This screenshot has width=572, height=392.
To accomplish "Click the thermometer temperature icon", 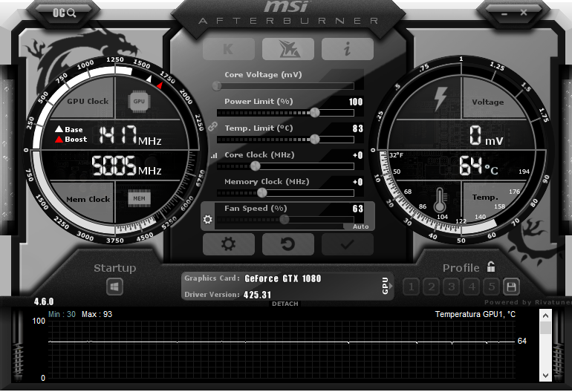I will pos(440,200).
